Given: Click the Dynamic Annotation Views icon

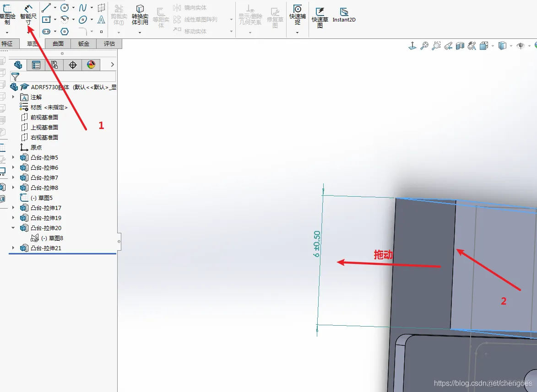Looking at the screenshot, I should pyautogui.click(x=472, y=46).
